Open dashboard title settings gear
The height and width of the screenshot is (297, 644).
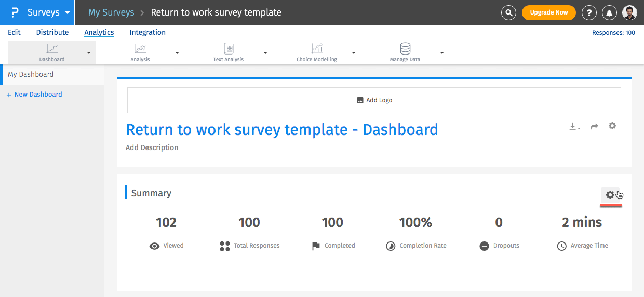(x=612, y=126)
